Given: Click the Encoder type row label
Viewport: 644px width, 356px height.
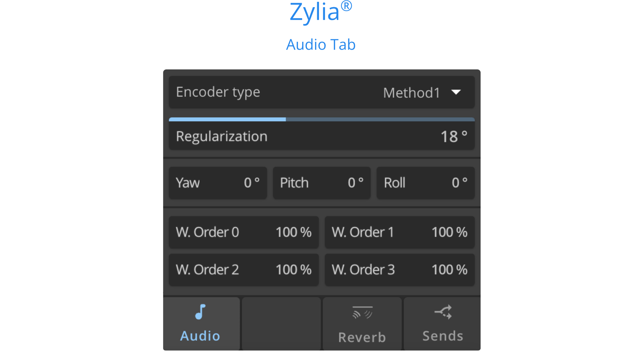Looking at the screenshot, I should click(x=218, y=92).
